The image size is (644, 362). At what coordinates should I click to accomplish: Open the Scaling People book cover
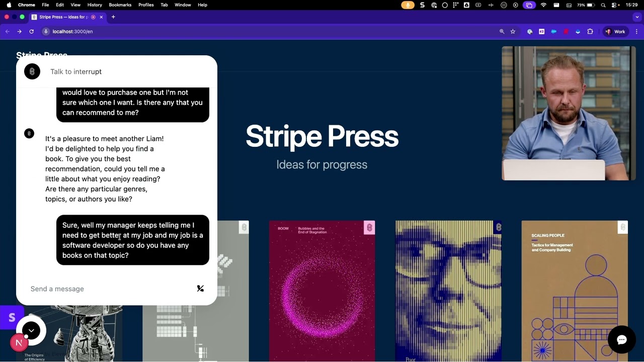pos(575,291)
